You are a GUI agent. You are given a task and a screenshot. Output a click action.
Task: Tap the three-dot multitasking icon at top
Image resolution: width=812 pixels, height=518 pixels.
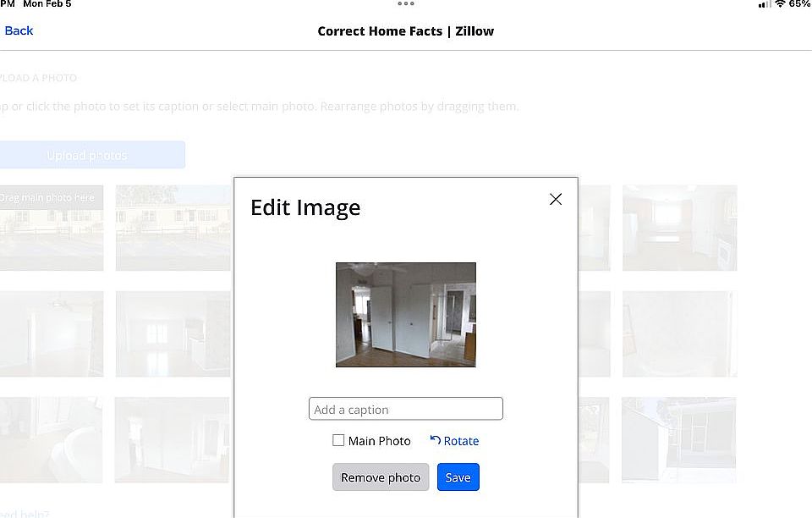(406, 4)
